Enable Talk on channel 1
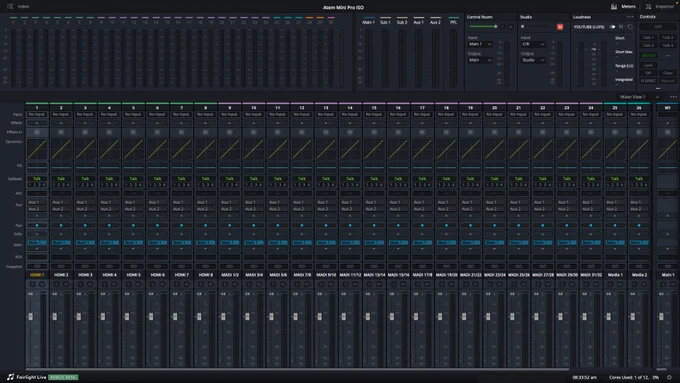Viewport: 680px width, 383px height. pos(37,178)
